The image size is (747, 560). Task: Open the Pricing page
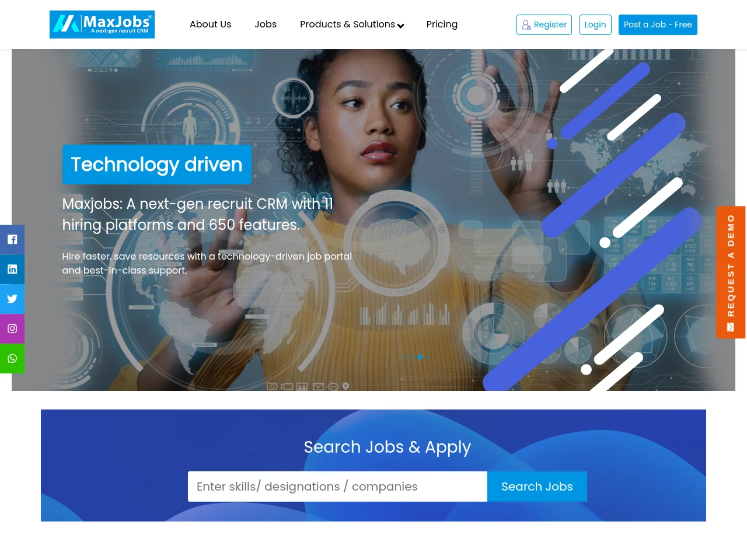click(442, 24)
